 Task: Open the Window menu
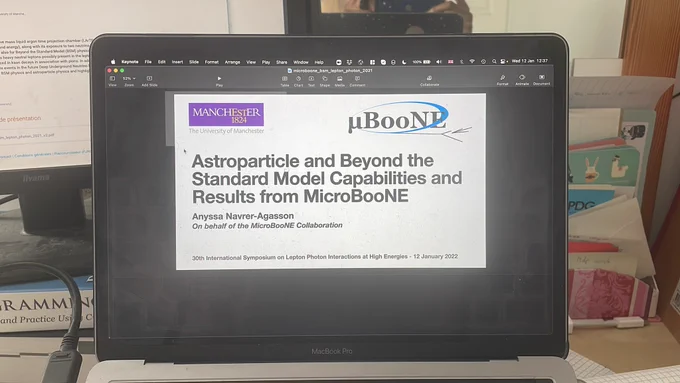pyautogui.click(x=301, y=62)
